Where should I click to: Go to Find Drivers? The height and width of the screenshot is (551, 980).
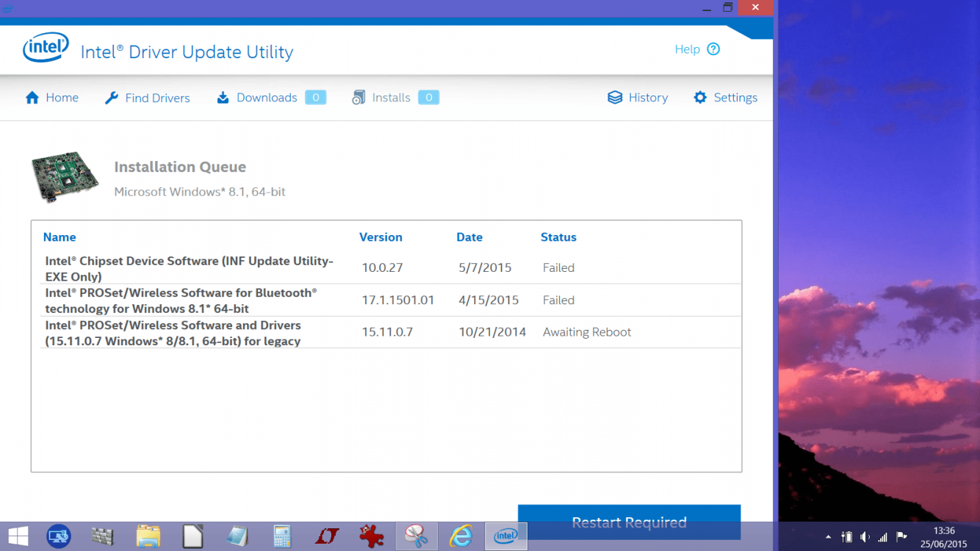pyautogui.click(x=147, y=98)
